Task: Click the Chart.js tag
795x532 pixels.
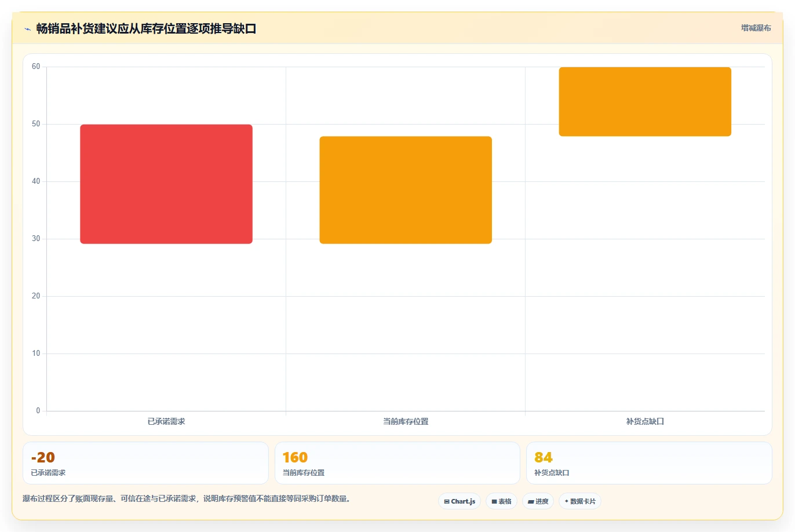Action: [460, 501]
